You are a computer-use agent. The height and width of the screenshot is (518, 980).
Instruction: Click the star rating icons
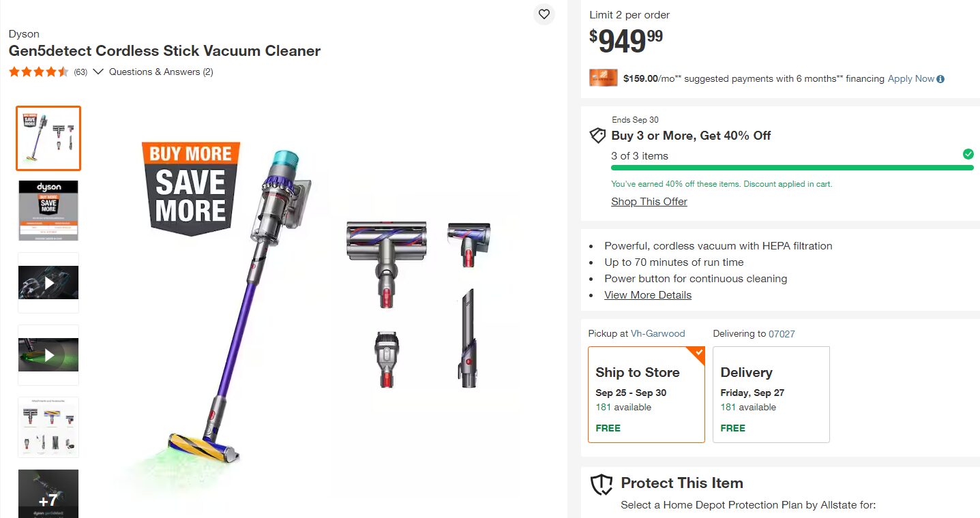click(39, 72)
